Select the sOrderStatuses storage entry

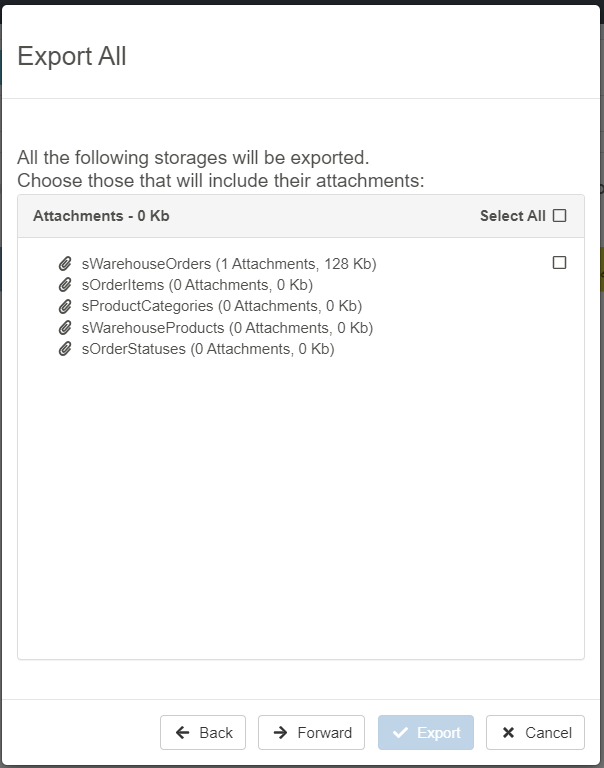(x=208, y=349)
